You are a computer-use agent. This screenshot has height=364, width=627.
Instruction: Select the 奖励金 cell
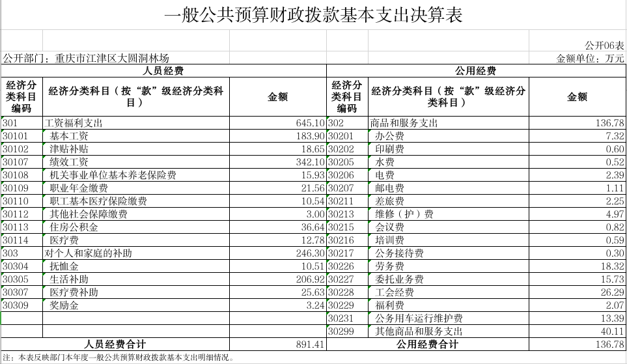click(x=136, y=305)
